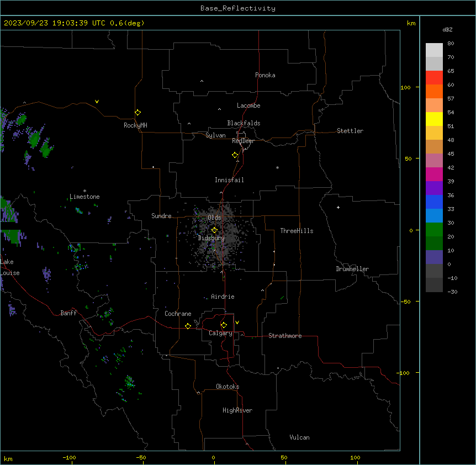The width and height of the screenshot is (476, 465).
Task: Pick the purple 36-39 dBZ legend swatch
Action: click(434, 188)
